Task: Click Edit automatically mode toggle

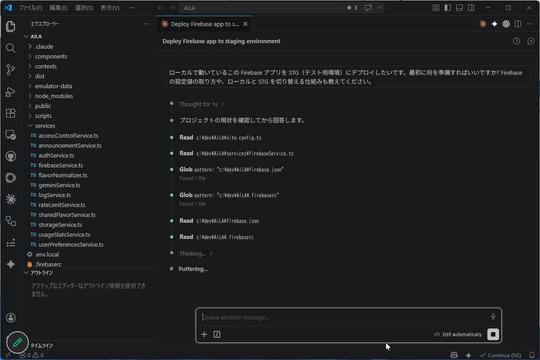Action: coord(458,334)
